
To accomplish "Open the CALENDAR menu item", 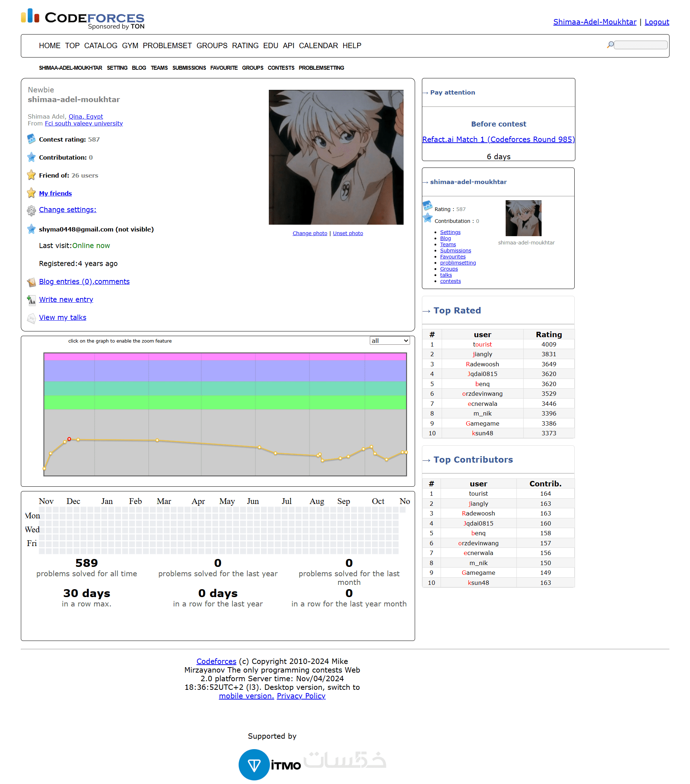I will coord(318,46).
